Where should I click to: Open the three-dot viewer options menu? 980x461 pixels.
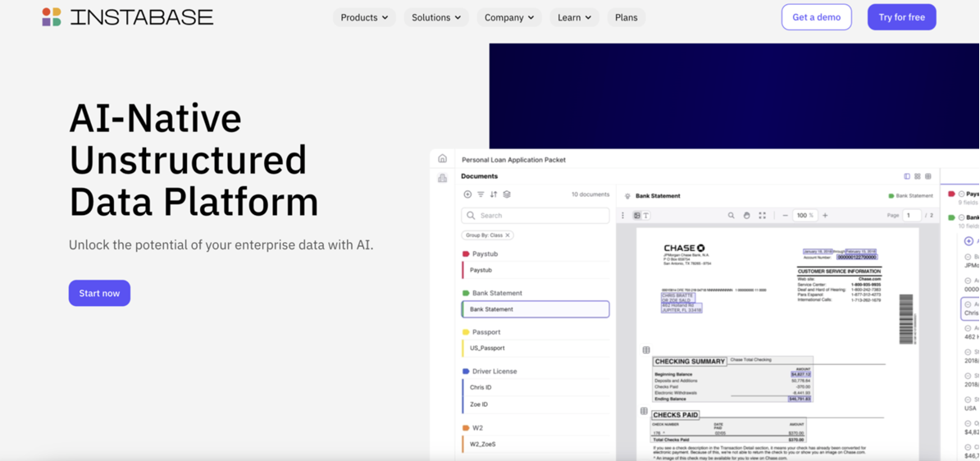pyautogui.click(x=622, y=215)
